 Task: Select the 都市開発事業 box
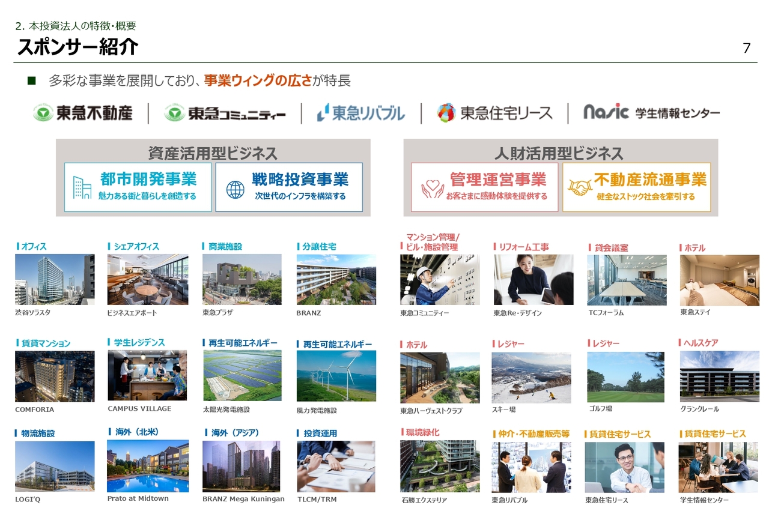138,187
